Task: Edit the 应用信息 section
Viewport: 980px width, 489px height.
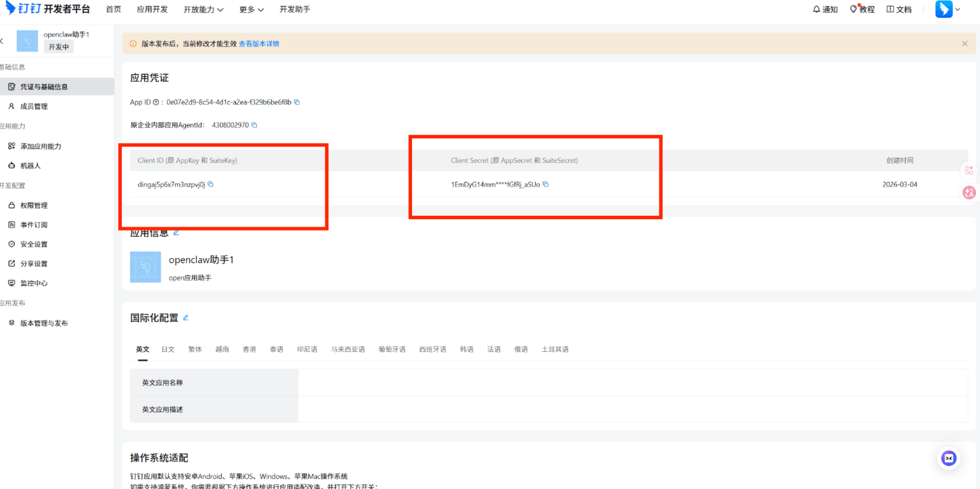Action: click(176, 233)
